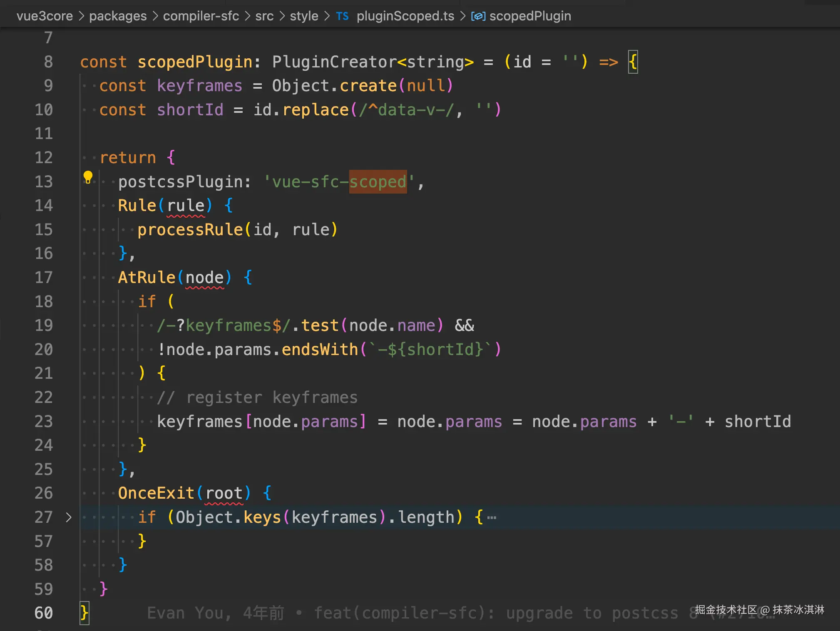The image size is (840, 631).
Task: Select the style breadcrumb item
Action: pos(304,16)
